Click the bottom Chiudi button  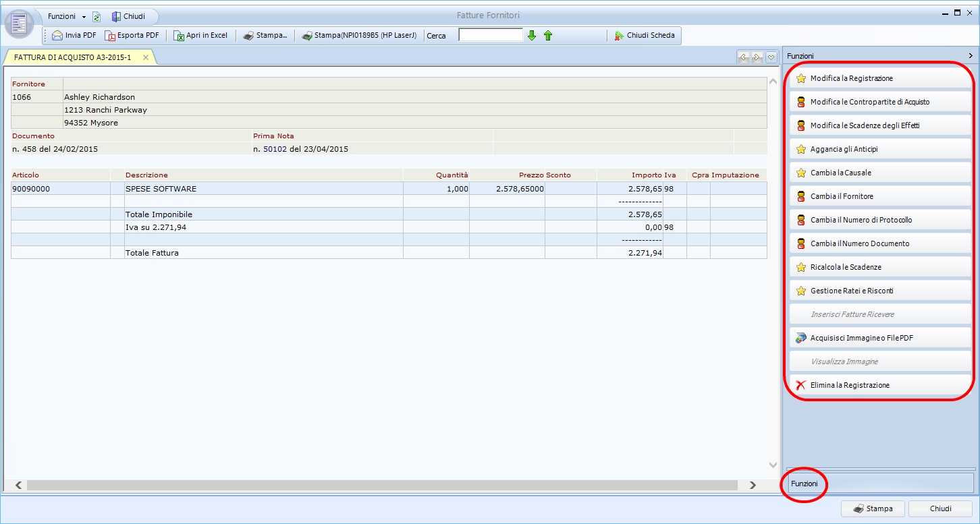(940, 508)
